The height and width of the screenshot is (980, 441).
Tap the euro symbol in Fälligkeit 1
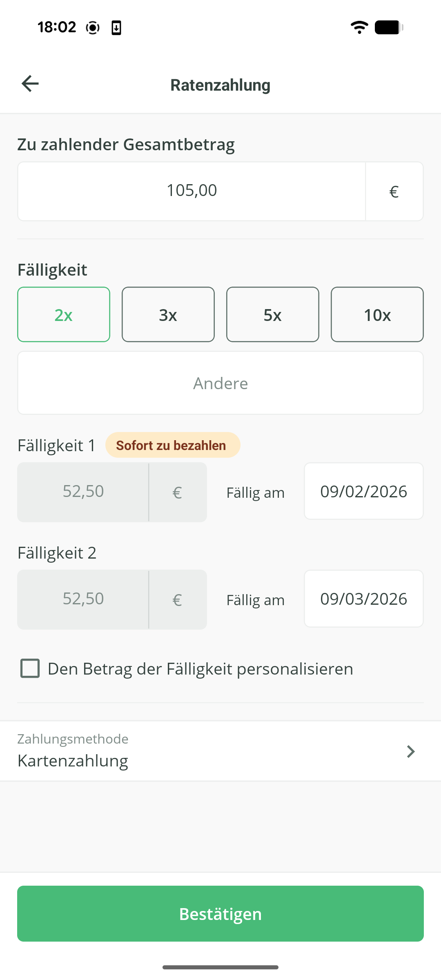pyautogui.click(x=177, y=492)
